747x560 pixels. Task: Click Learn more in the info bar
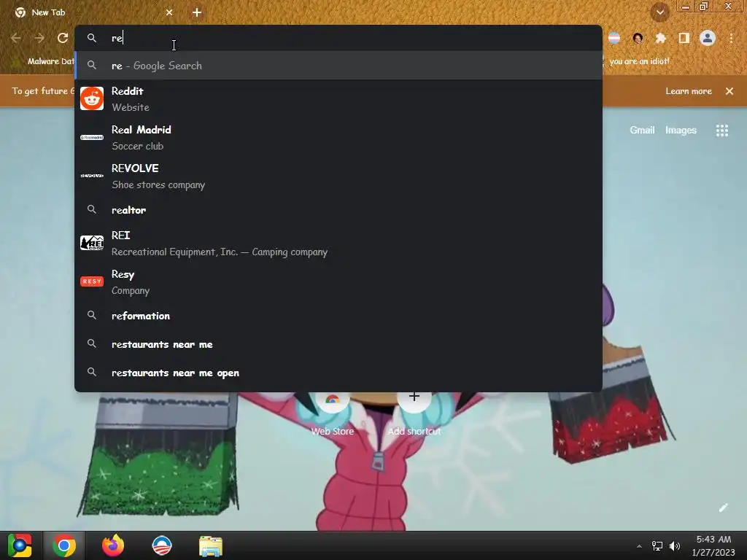point(689,91)
